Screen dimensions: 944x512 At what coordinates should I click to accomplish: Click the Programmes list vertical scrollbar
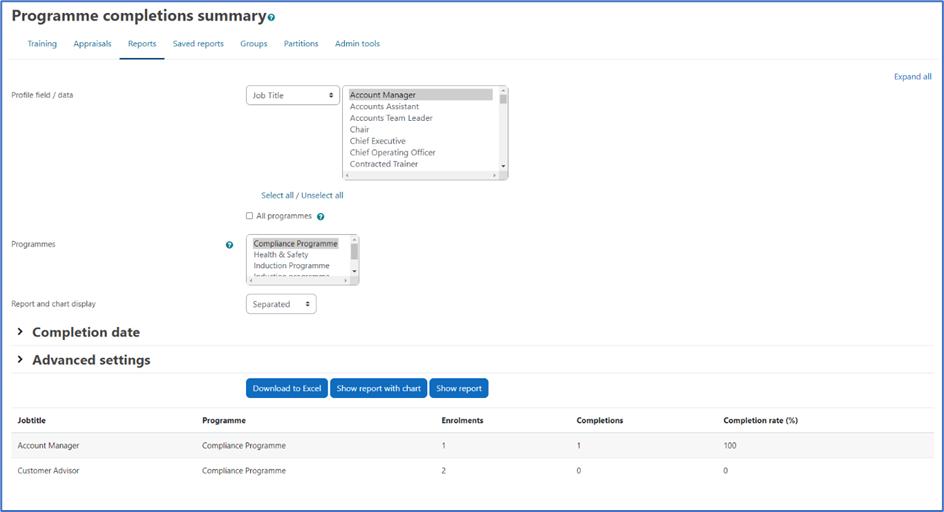point(354,255)
